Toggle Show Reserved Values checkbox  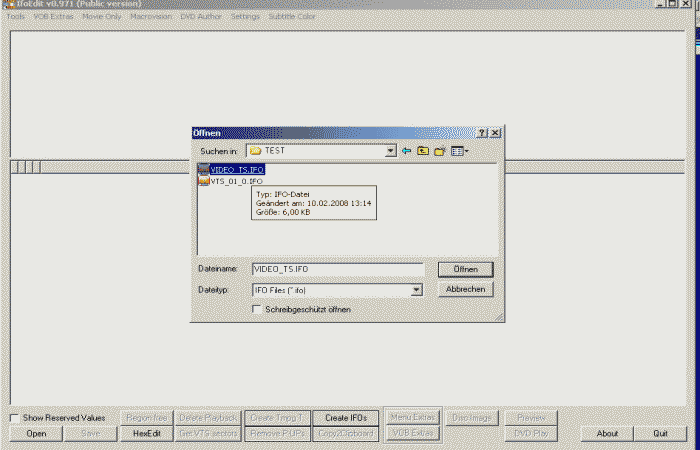(x=14, y=418)
